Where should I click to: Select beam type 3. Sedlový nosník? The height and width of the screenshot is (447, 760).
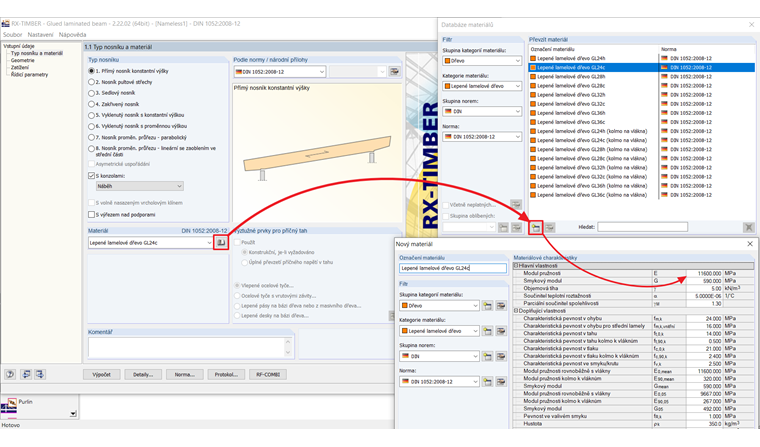tap(91, 93)
